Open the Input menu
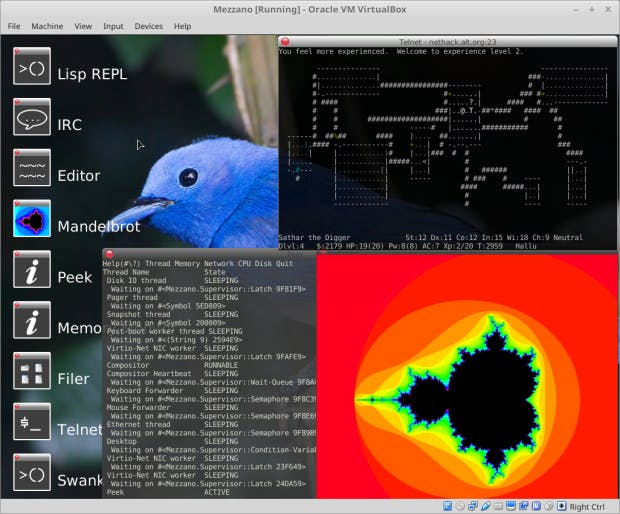This screenshot has width=620, height=514. pos(113,26)
